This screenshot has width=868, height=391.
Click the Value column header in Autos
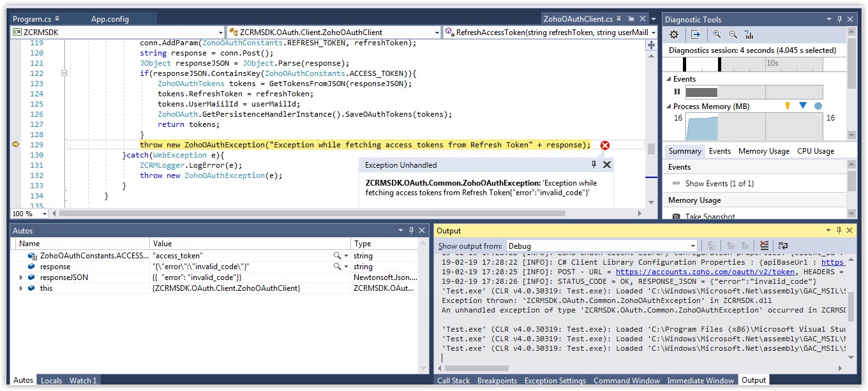(250, 244)
